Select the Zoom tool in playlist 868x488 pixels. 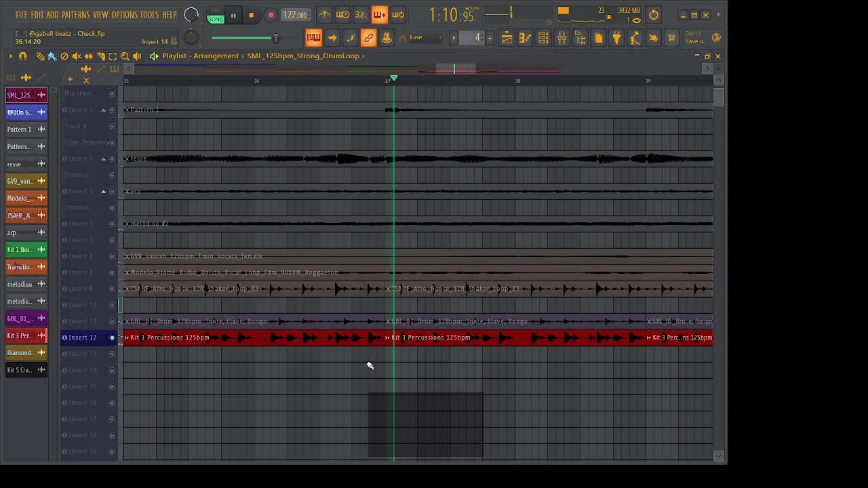pos(125,56)
